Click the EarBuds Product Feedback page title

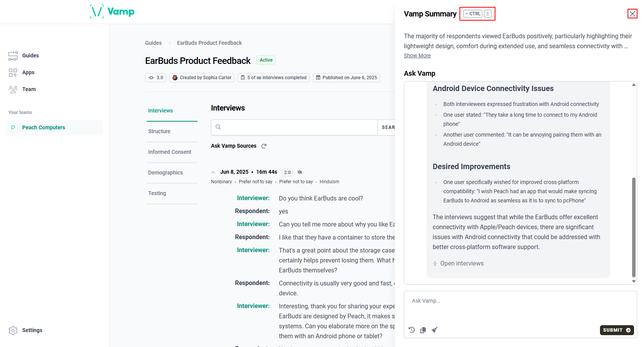(198, 61)
